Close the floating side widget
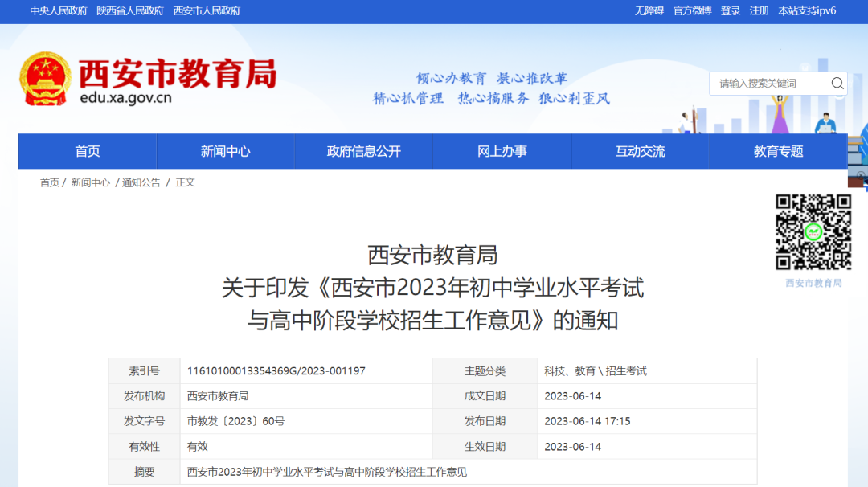 pos(861,175)
